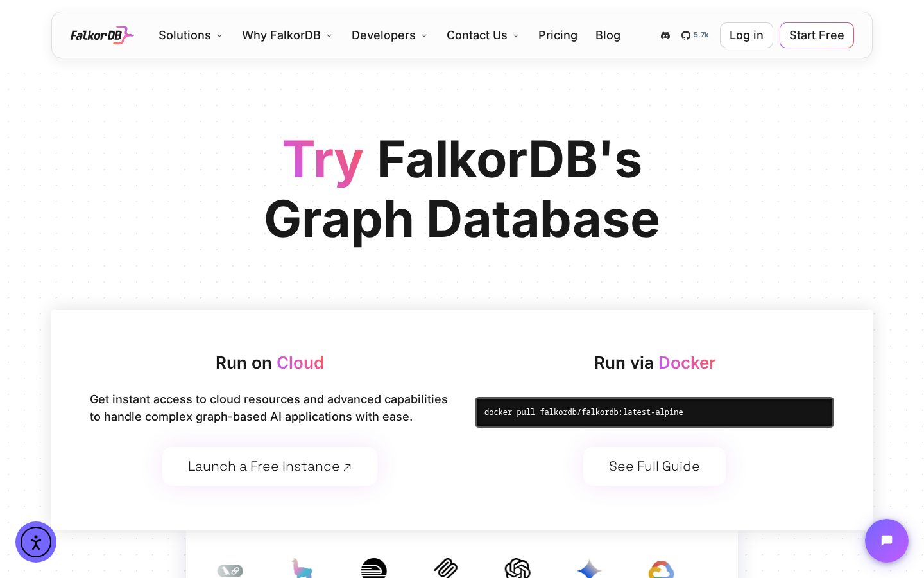Click the Gemini sparkle logo
Screen dimensions: 924x578
[x=589, y=569]
